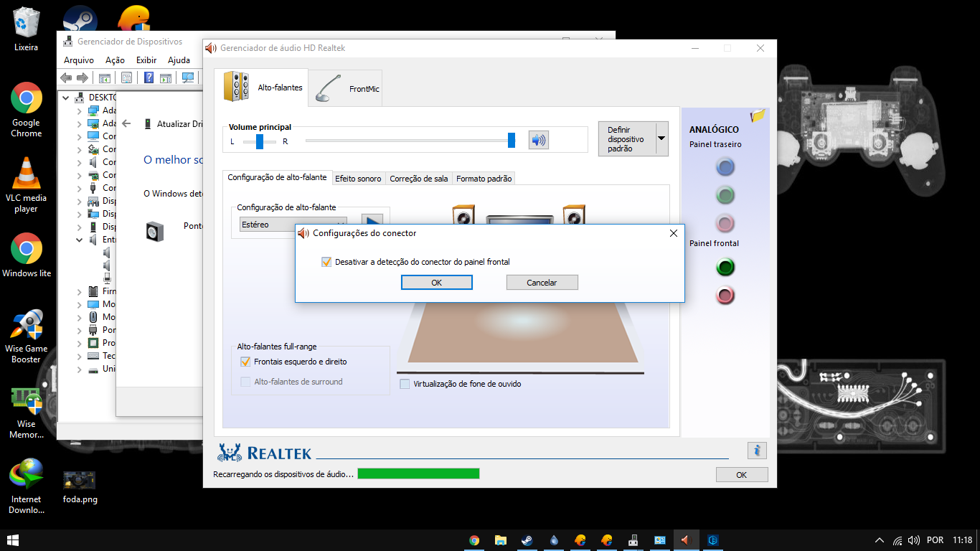Image resolution: width=980 pixels, height=551 pixels.
Task: Enable Virtualização de fone de ouvido
Action: tap(405, 384)
